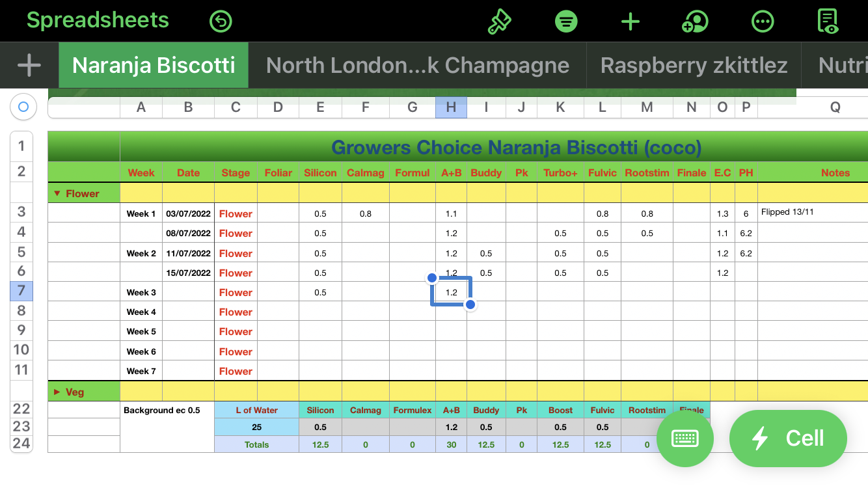Tap the bottom-right selection handle dot

click(470, 305)
